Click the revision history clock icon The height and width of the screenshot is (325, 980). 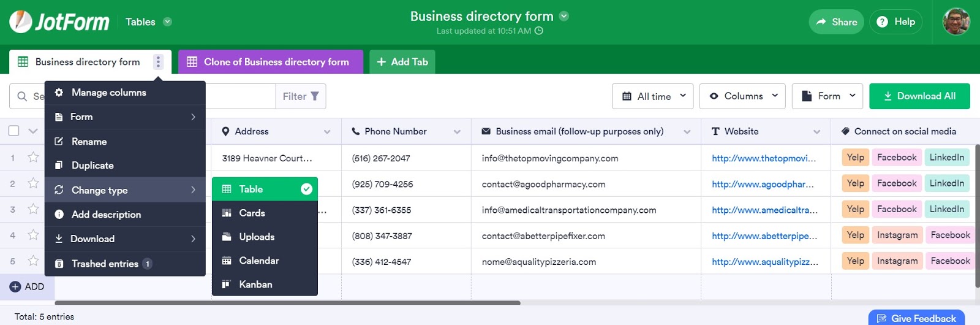pyautogui.click(x=539, y=31)
